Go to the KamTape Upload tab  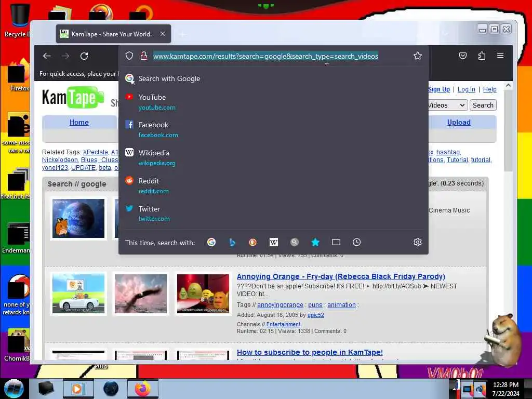click(459, 122)
